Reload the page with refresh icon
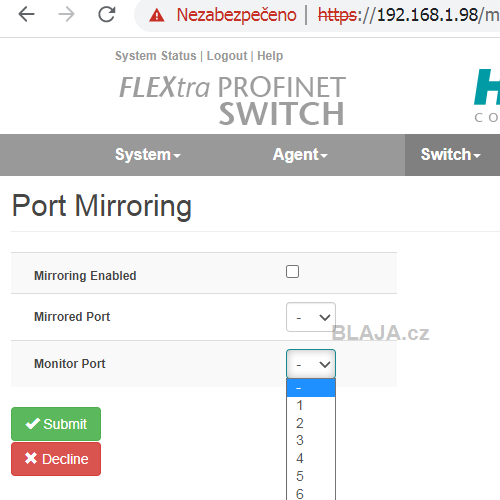Screen dimensions: 500x500 (x=107, y=14)
